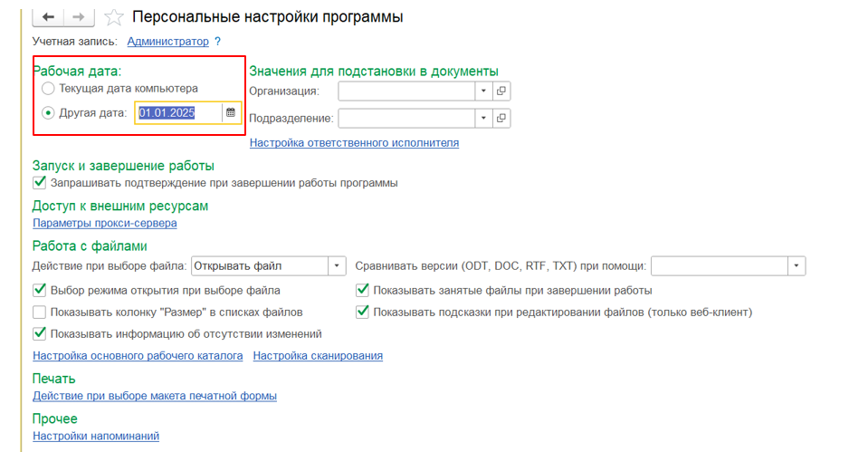Go back with the left arrow button
This screenshot has height=452, width=868.
[x=48, y=17]
